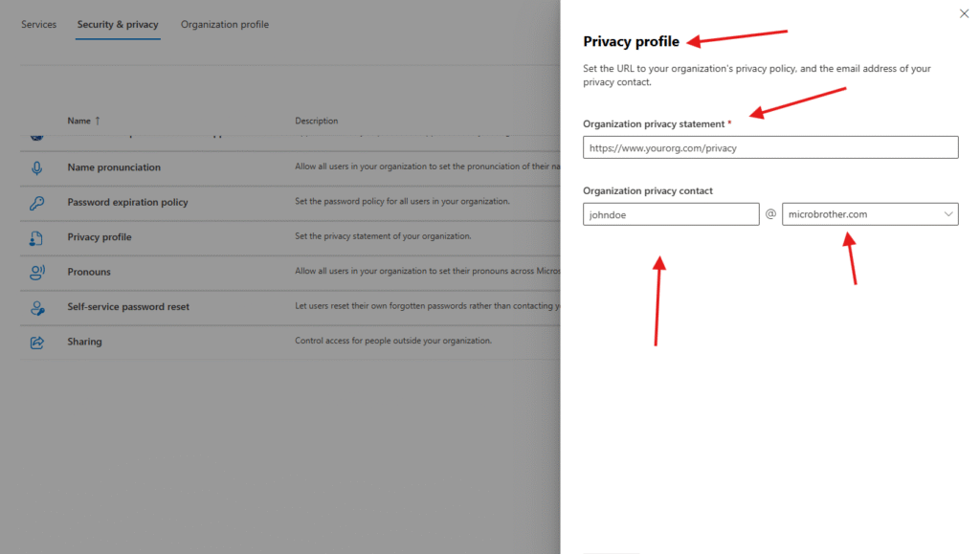Click the Privacy profile row icon

(x=37, y=237)
